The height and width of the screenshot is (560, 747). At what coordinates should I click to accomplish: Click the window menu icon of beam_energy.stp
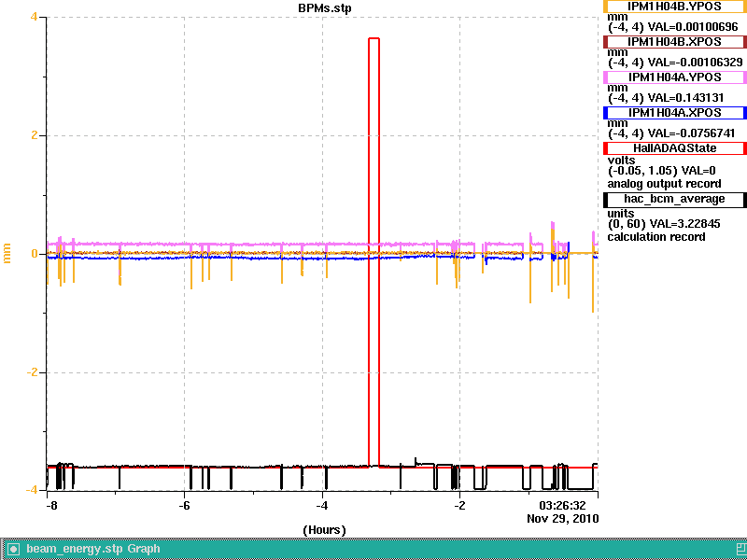click(x=13, y=550)
